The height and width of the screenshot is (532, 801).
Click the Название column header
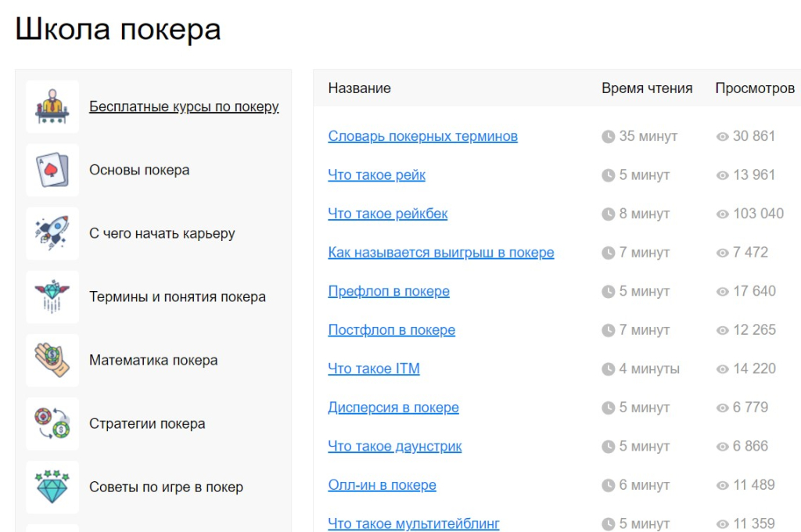(x=359, y=88)
